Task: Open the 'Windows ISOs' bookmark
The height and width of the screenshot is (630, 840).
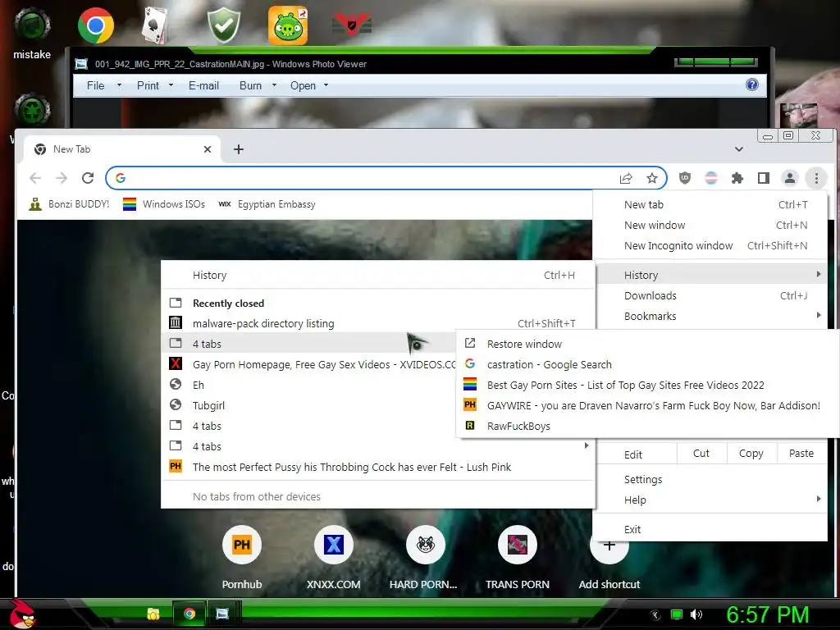Action: click(x=164, y=204)
